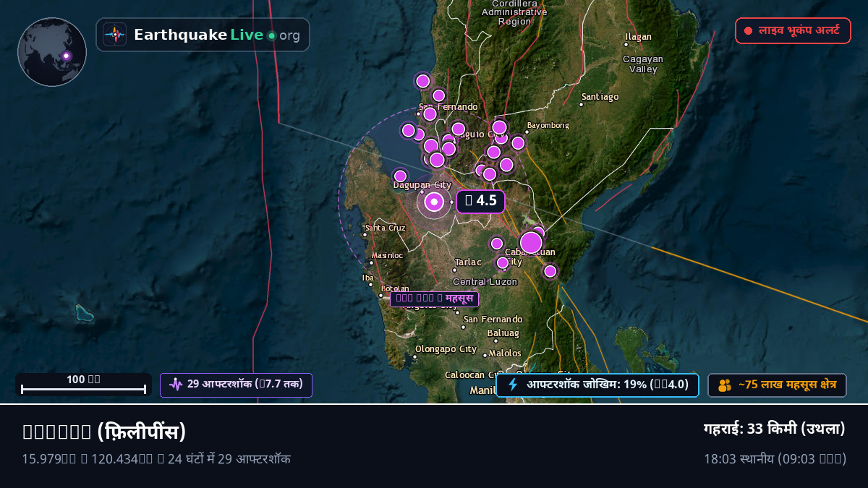Select the aftershock marker southeast of Cabanatuan
The height and width of the screenshot is (488, 868).
pyautogui.click(x=550, y=271)
